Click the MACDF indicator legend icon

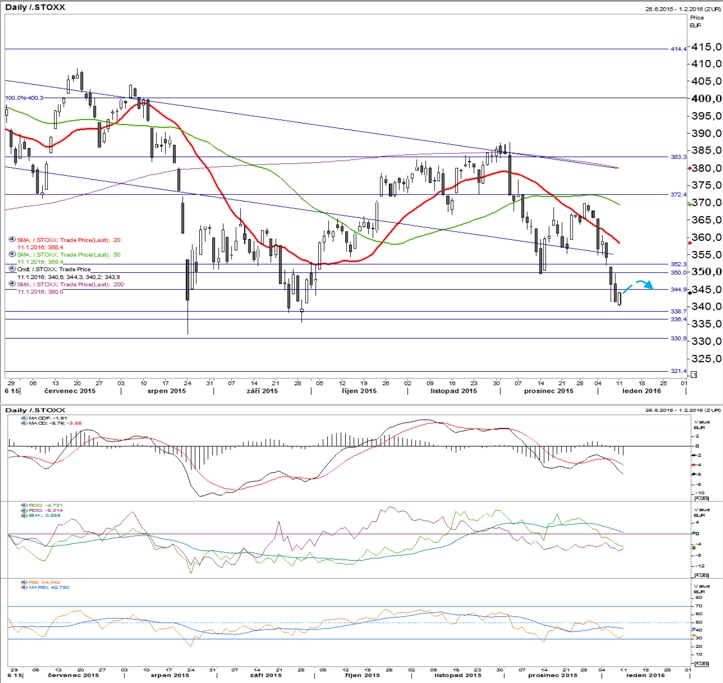pos(24,418)
